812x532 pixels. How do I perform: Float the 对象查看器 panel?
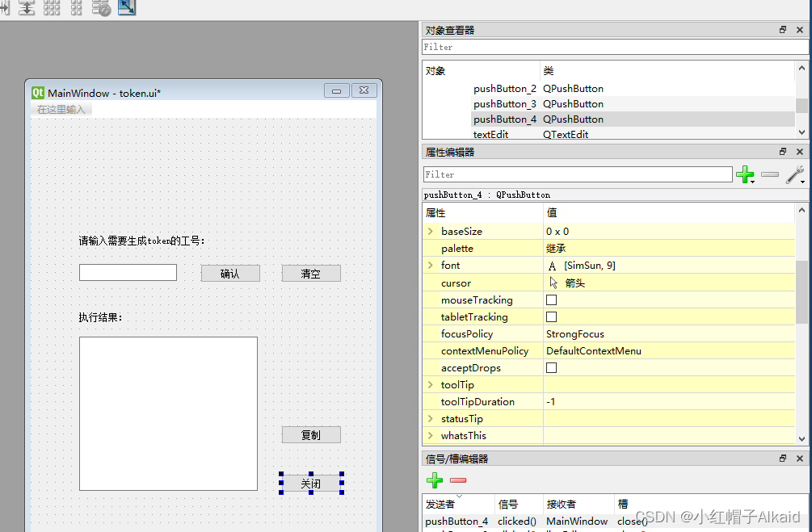pos(783,30)
